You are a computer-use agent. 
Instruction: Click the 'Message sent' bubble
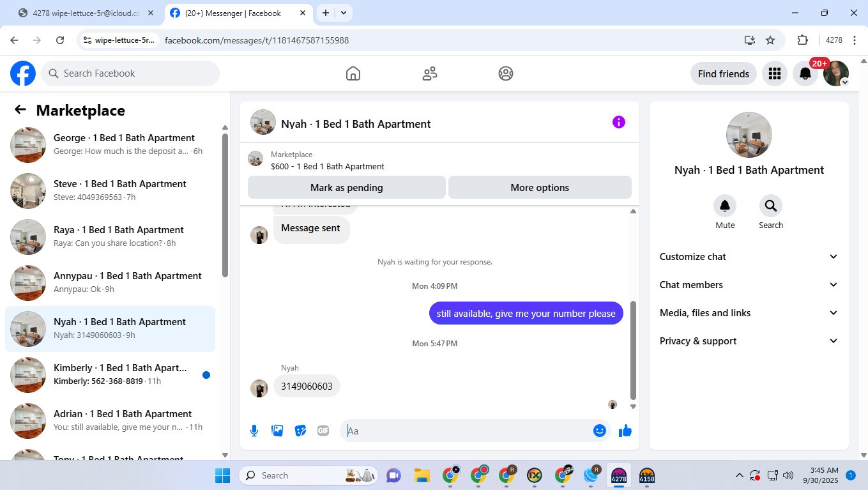tap(311, 229)
